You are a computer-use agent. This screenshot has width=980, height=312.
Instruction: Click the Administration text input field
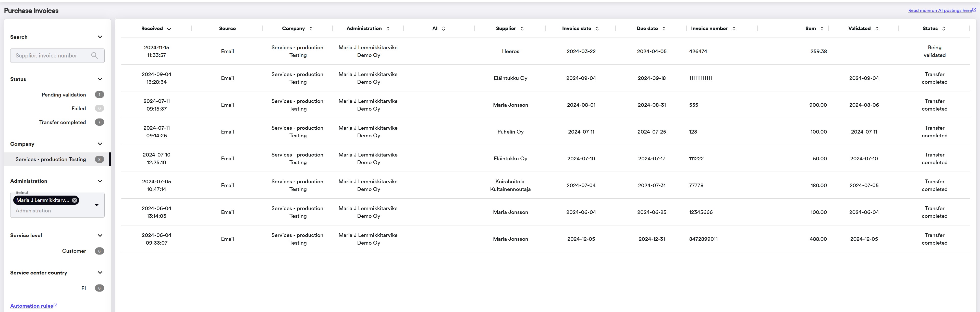[x=53, y=211]
